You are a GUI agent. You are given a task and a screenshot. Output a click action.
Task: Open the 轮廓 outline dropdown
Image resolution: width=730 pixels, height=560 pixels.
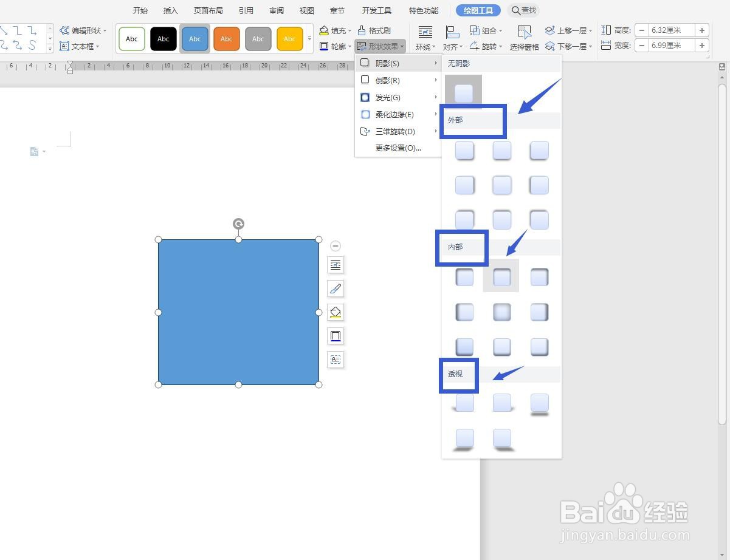(336, 46)
